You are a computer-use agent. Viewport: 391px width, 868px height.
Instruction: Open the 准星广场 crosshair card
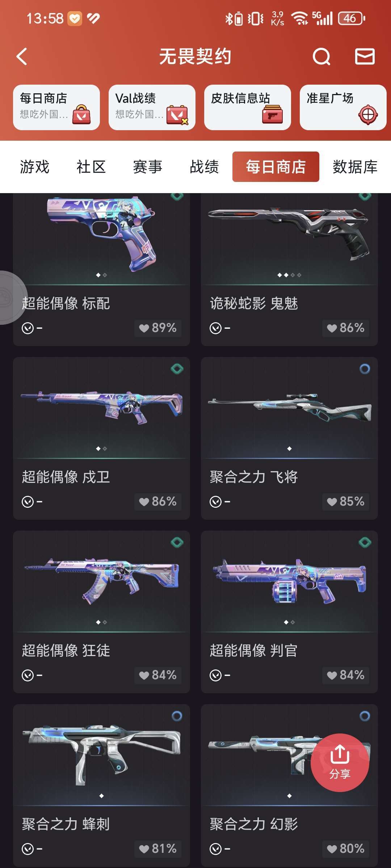[x=343, y=107]
